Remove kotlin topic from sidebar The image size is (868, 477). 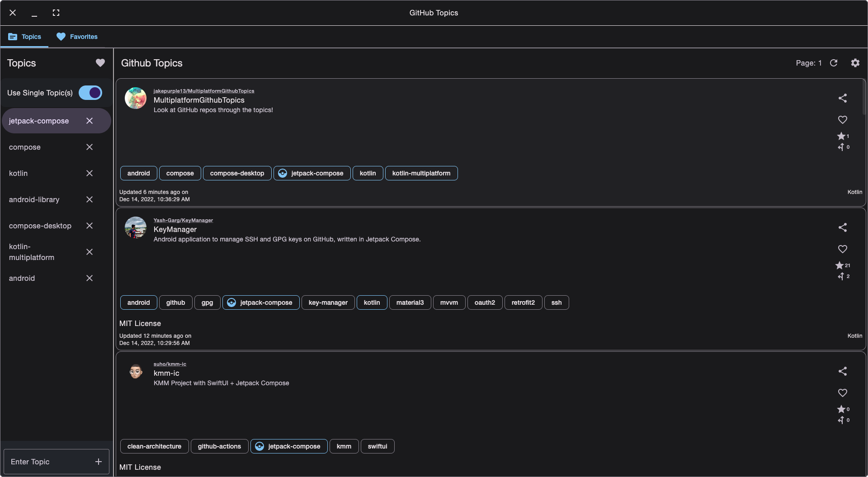(x=90, y=173)
